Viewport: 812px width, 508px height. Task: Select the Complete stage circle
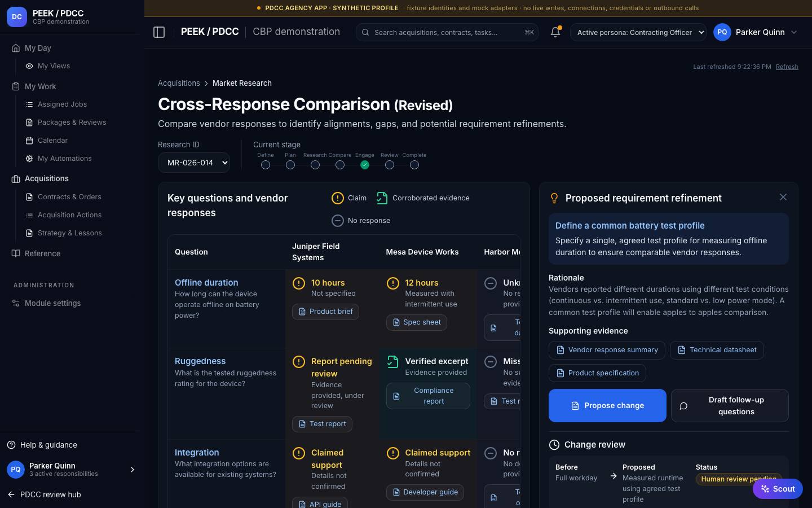click(x=414, y=165)
